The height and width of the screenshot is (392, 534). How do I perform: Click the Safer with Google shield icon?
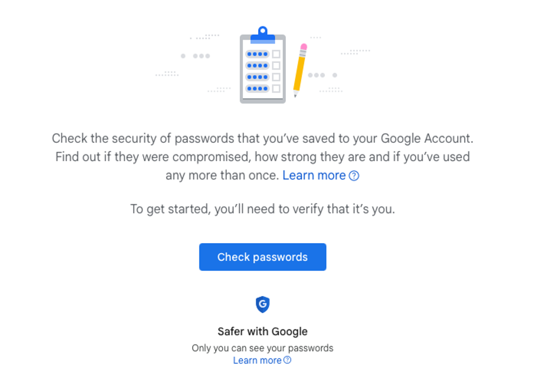[263, 306]
